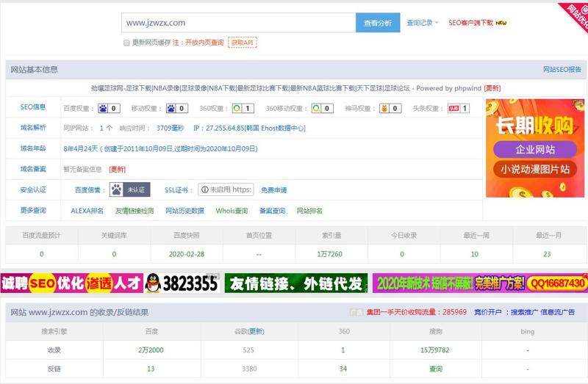Open the 查询记录 dropdown
588x384 pixels.
pyautogui.click(x=422, y=23)
